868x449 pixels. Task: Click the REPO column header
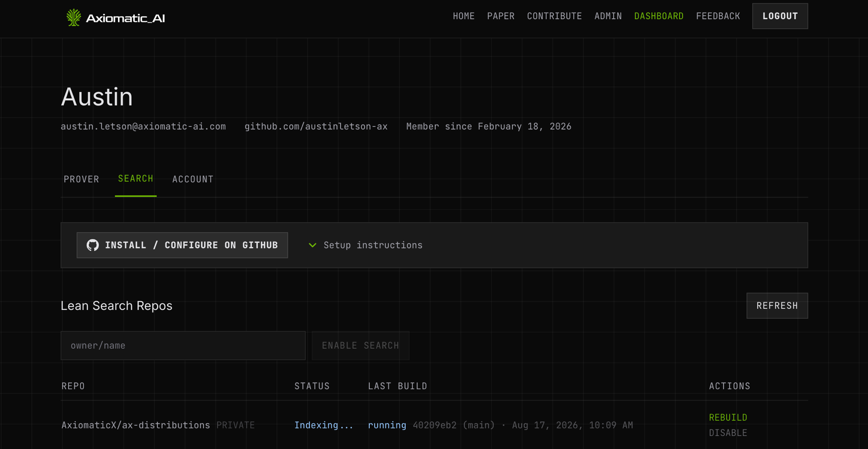[x=73, y=386]
